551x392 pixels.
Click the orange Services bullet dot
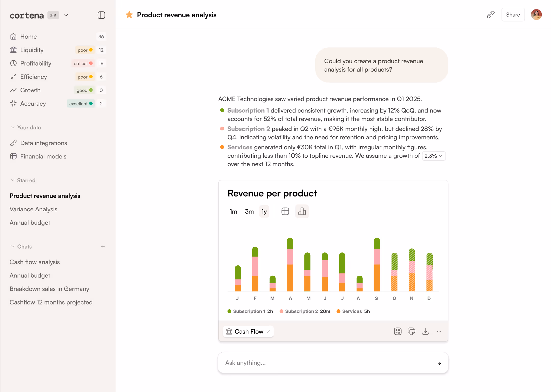coord(222,147)
